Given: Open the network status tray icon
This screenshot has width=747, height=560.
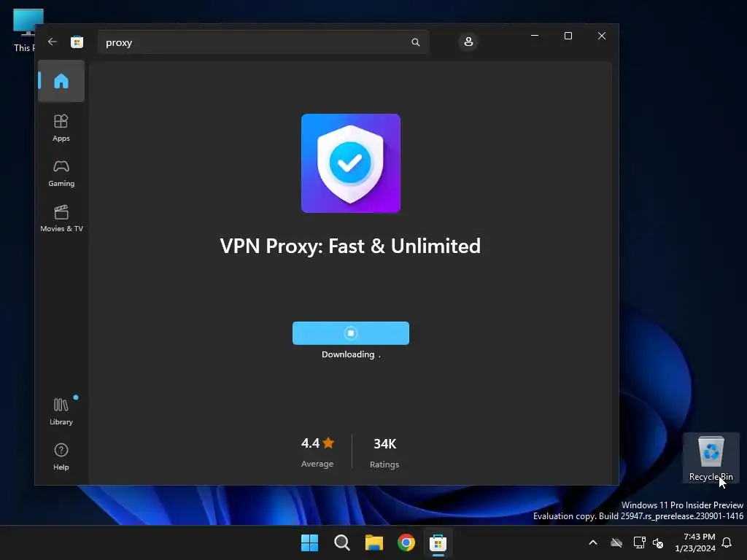Looking at the screenshot, I should [x=639, y=542].
